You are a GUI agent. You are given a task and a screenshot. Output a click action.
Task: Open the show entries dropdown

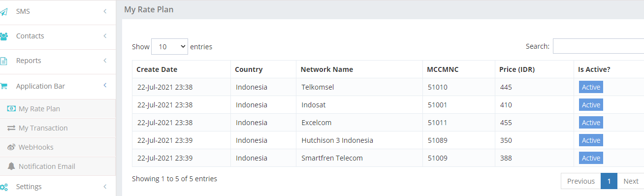[x=169, y=47]
